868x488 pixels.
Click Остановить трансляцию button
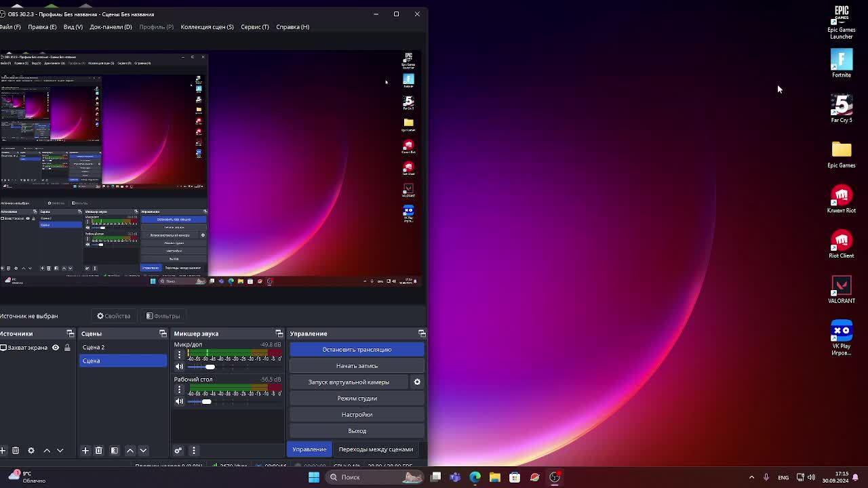point(357,350)
